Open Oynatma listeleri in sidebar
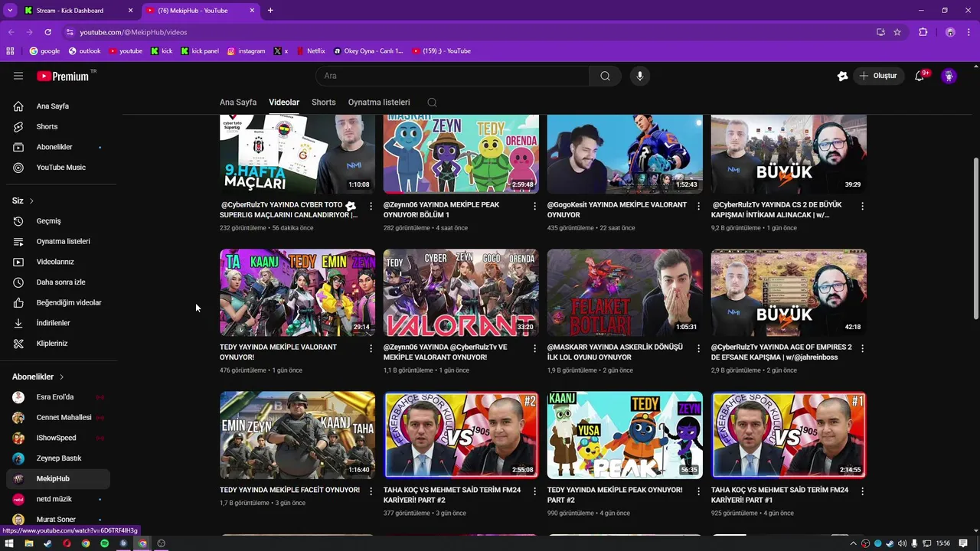 point(58,241)
